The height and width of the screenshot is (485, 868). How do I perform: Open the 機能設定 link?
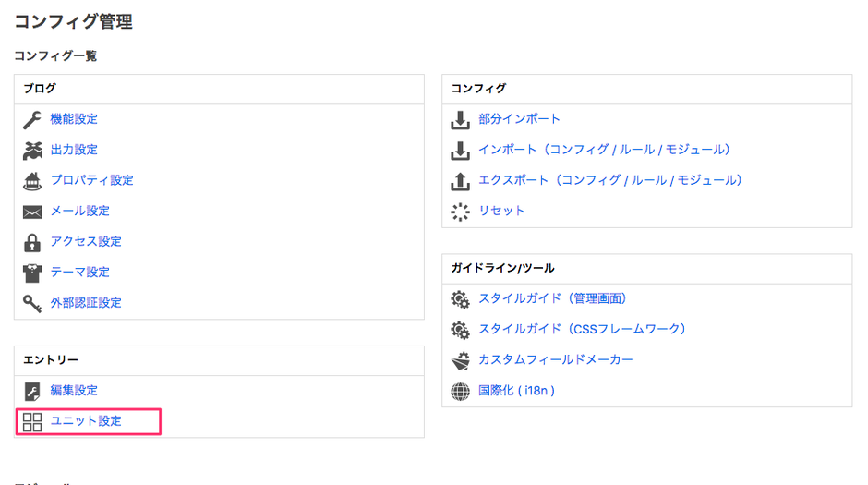(74, 119)
